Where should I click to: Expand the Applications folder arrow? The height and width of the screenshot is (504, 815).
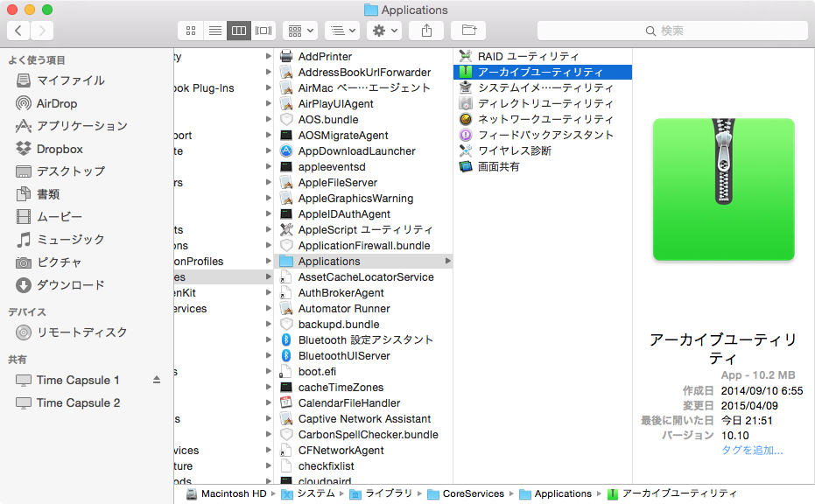click(x=447, y=262)
